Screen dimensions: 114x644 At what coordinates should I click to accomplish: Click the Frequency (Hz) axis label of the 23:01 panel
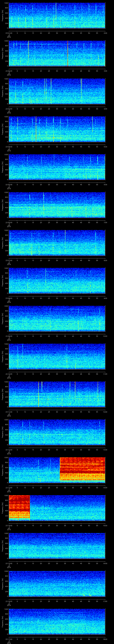[3, 16]
